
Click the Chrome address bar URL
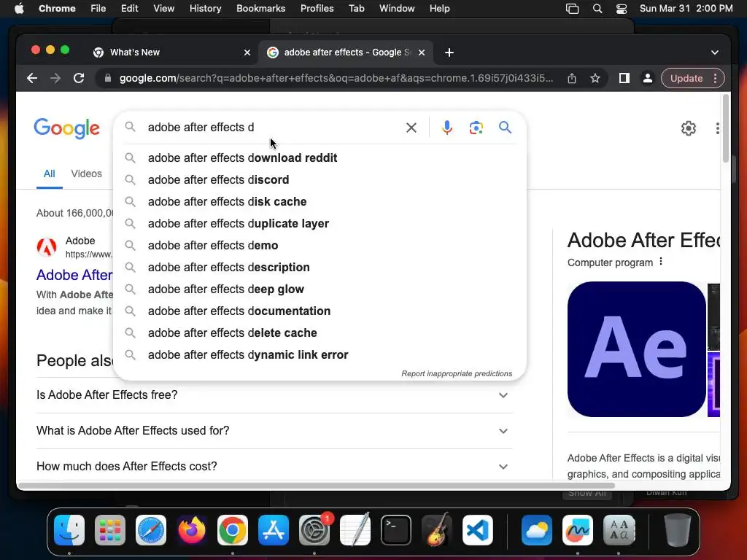(336, 78)
